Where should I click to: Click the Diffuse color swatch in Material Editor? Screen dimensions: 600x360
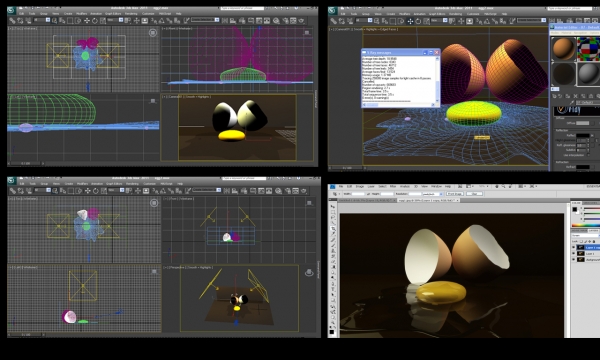coord(583,123)
